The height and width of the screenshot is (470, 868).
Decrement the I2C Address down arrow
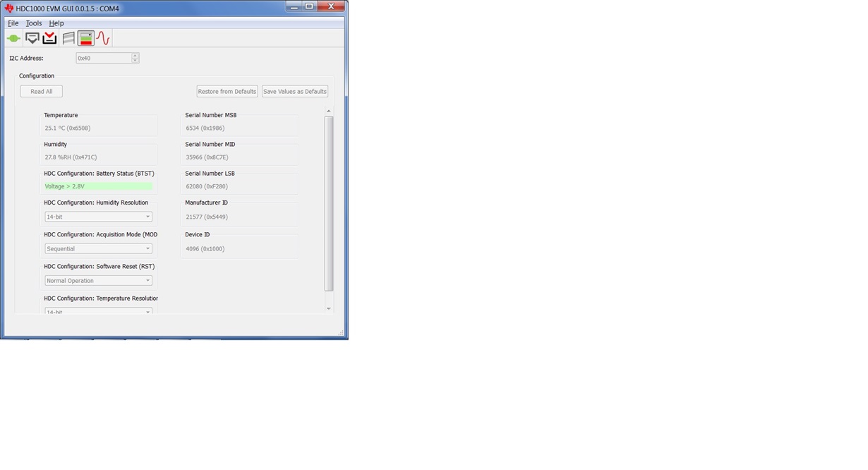(135, 61)
